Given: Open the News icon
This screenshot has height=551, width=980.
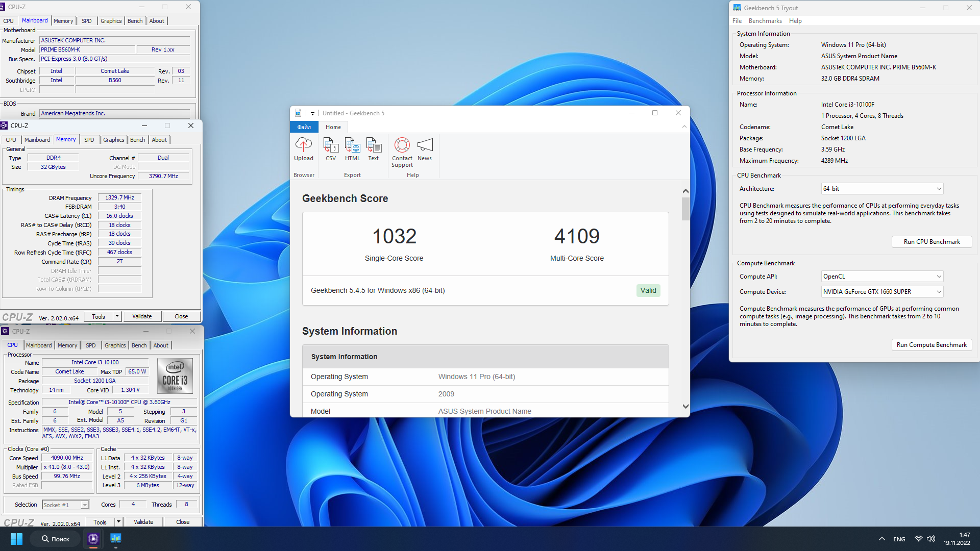Looking at the screenshot, I should pyautogui.click(x=425, y=149).
